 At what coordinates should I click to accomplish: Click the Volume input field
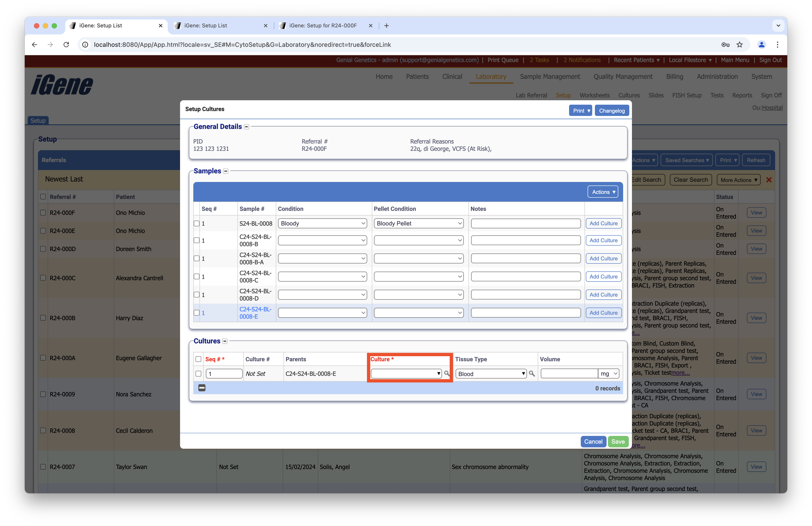(569, 374)
